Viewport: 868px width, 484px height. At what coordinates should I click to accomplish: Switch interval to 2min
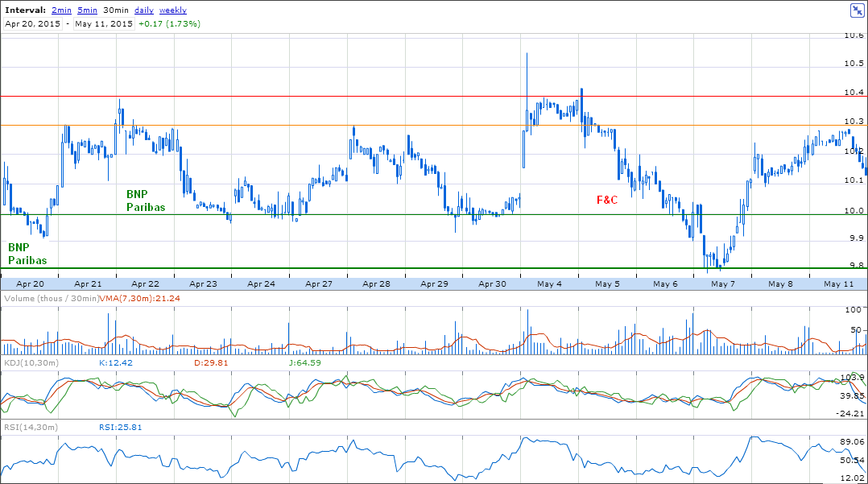[x=60, y=10]
